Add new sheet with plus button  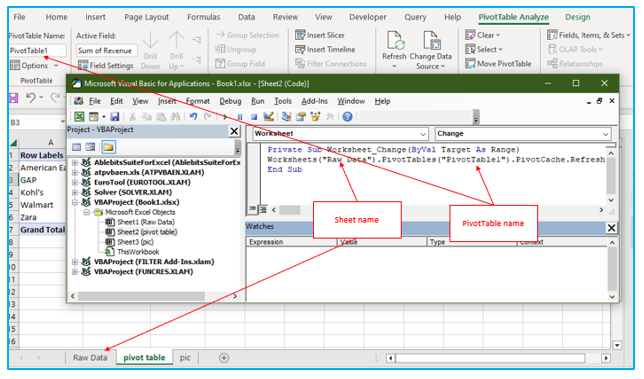point(224,358)
